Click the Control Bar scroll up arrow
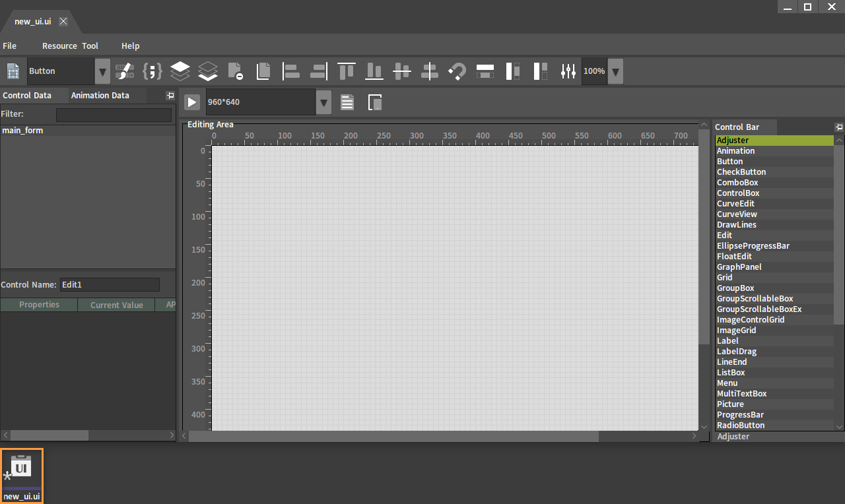 [839, 140]
